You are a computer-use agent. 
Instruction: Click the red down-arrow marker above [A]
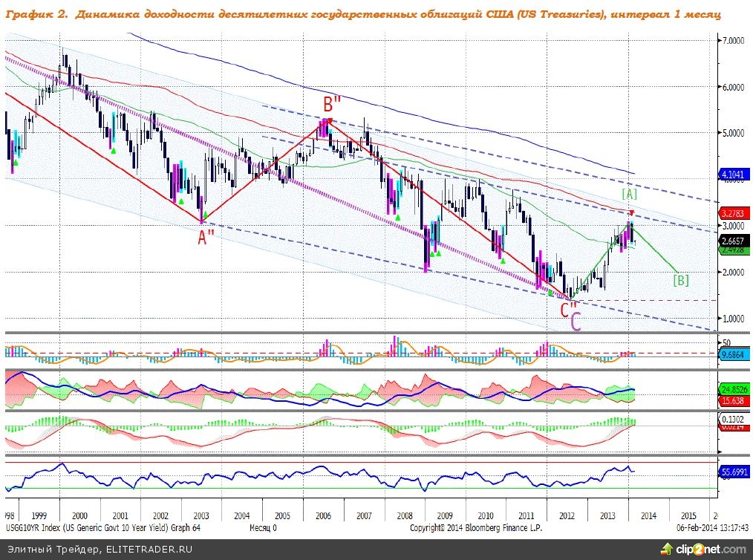coord(630,214)
